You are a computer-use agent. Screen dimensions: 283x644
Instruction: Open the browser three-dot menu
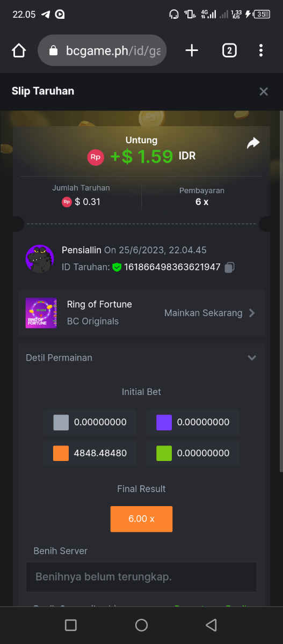pos(261,50)
